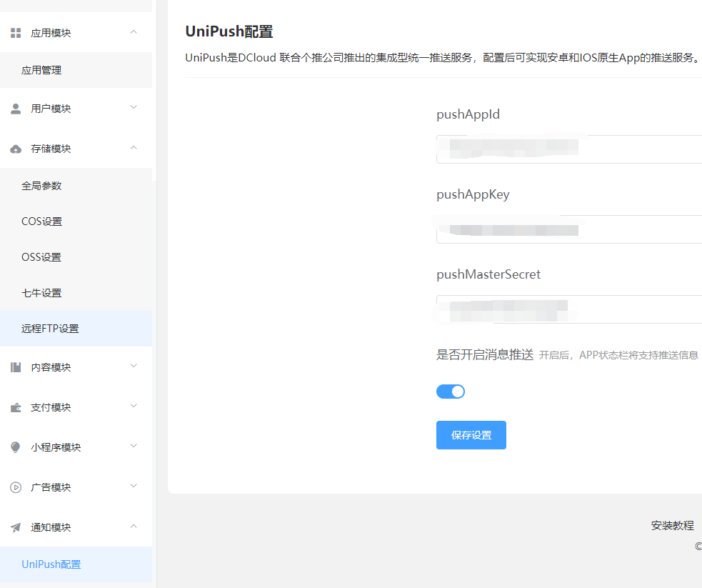Click the 广告模块 play icon
The image size is (702, 588).
pos(16,487)
